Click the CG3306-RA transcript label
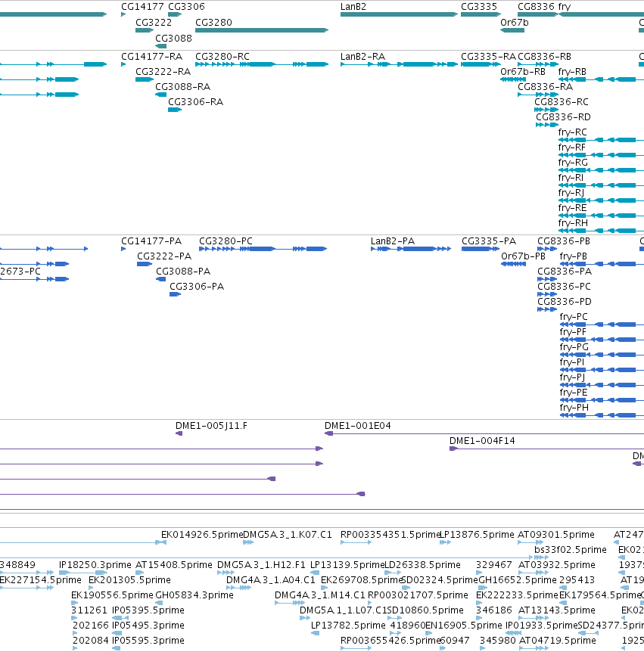 [195, 102]
